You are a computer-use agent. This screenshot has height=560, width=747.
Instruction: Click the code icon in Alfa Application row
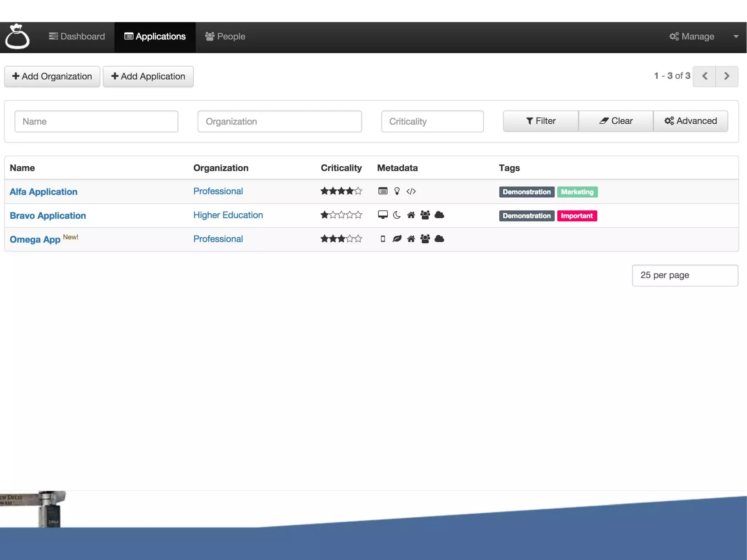(x=411, y=191)
